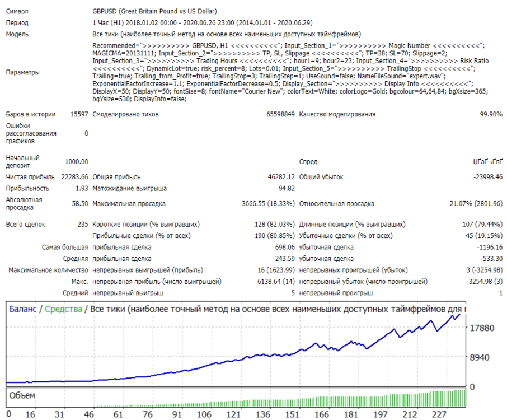This screenshot has height=420, width=507.
Task: Click the largest profit trade value 698.06
Action: pos(285,247)
